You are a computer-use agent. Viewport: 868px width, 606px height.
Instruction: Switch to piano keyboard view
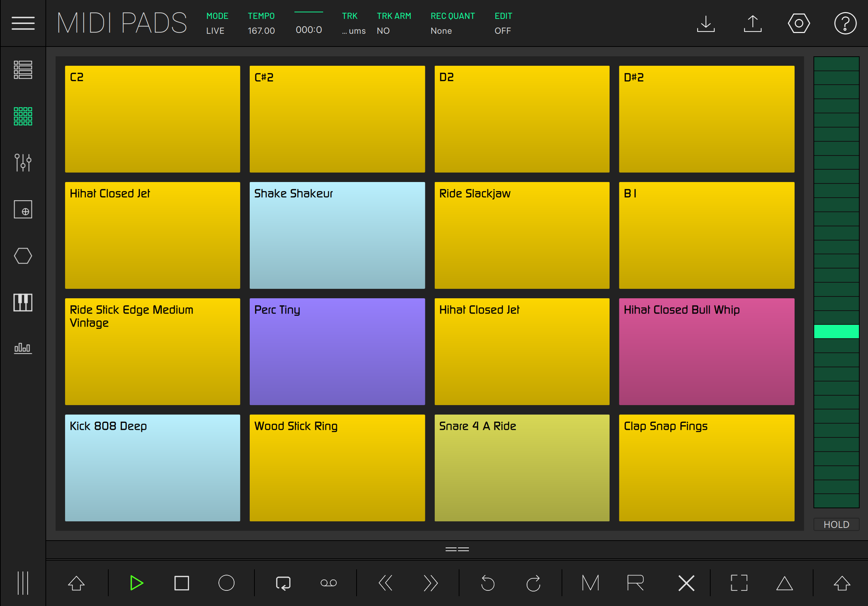[23, 302]
